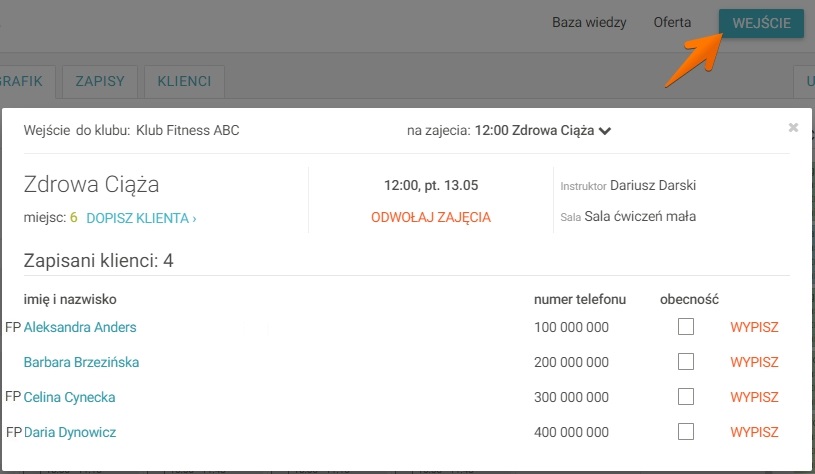The image size is (815, 474).
Task: Open Daria Dynowicz client profile
Action: (70, 432)
